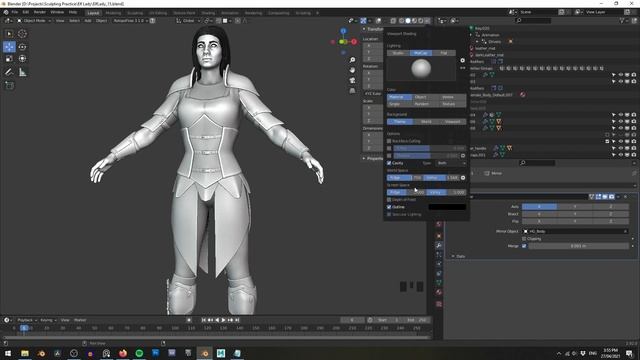Toggle X-Ray display icon in header

point(393,20)
